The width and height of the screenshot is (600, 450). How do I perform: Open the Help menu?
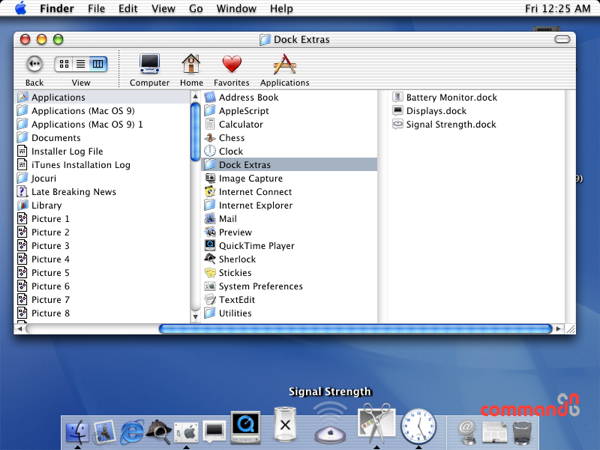[281, 8]
